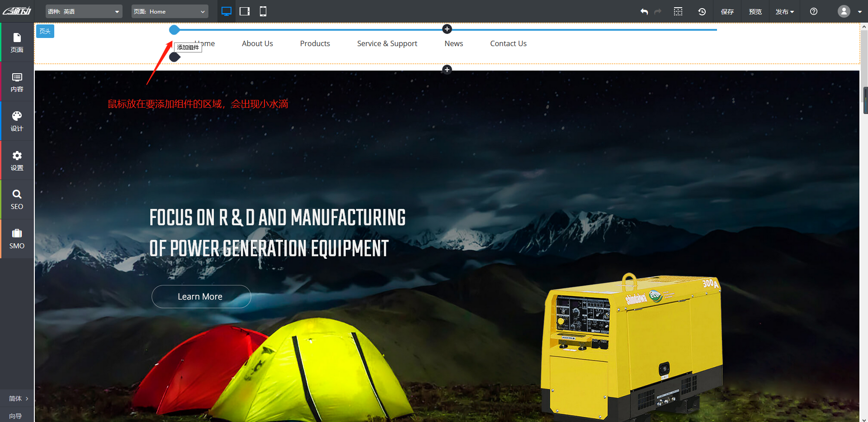Image resolution: width=868 pixels, height=422 pixels.
Task: Open the SEO search panel
Action: 17,199
